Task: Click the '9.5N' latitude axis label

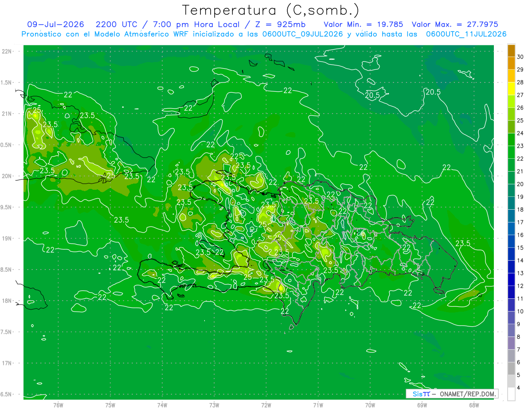Action: click(6, 207)
